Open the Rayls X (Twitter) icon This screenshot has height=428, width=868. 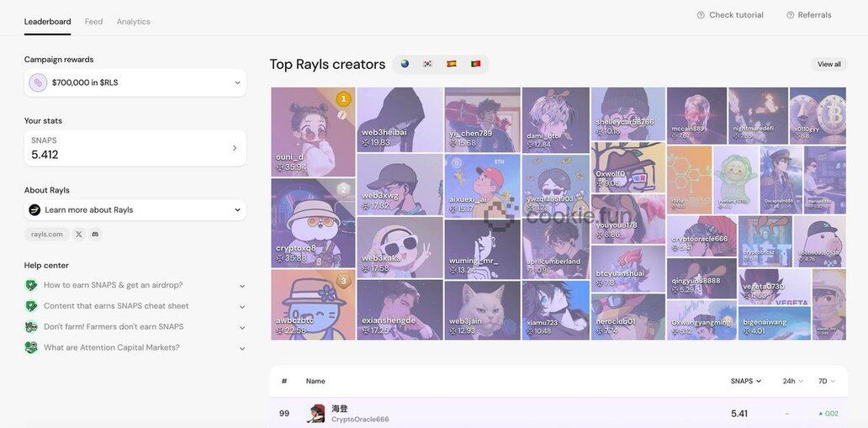click(79, 235)
